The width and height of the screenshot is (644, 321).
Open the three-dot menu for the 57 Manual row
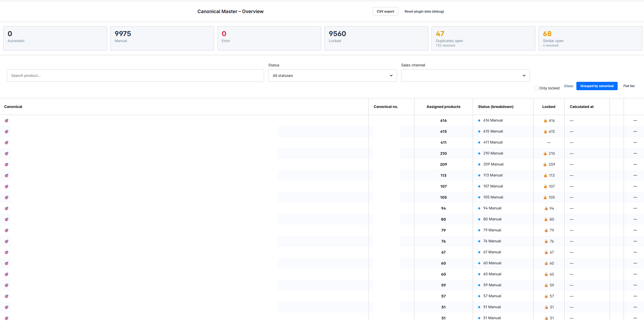click(635, 296)
